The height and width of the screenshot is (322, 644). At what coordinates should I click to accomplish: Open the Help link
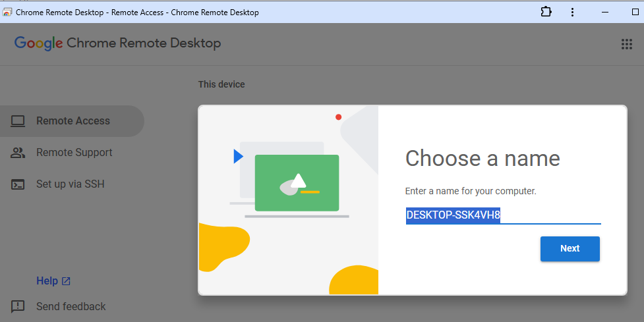(x=47, y=281)
